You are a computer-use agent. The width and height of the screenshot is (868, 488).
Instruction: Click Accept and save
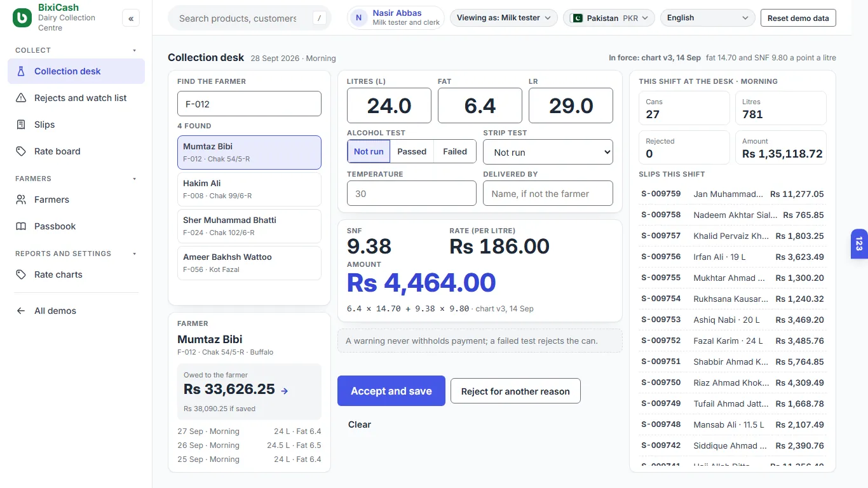[x=391, y=391]
